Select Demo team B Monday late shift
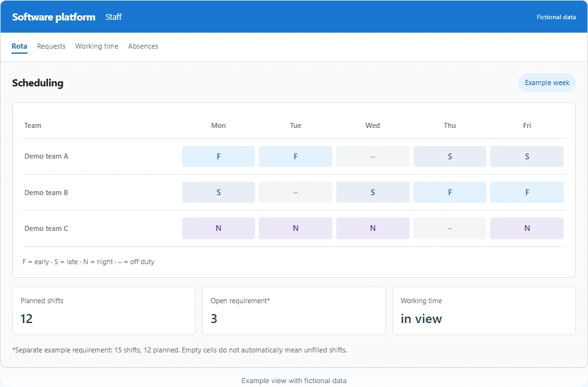 tap(219, 192)
